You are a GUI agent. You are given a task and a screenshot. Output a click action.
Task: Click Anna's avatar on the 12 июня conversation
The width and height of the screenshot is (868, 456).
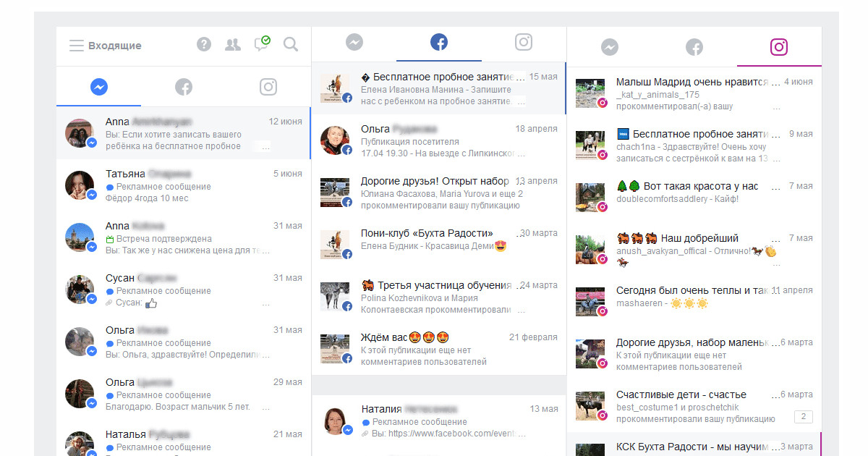80,134
